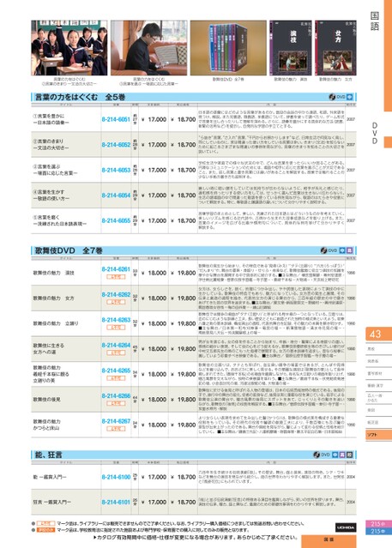
Task: Click DVD disc icon in 歌舞伎DVD header
Action: pyautogui.click(x=324, y=250)
